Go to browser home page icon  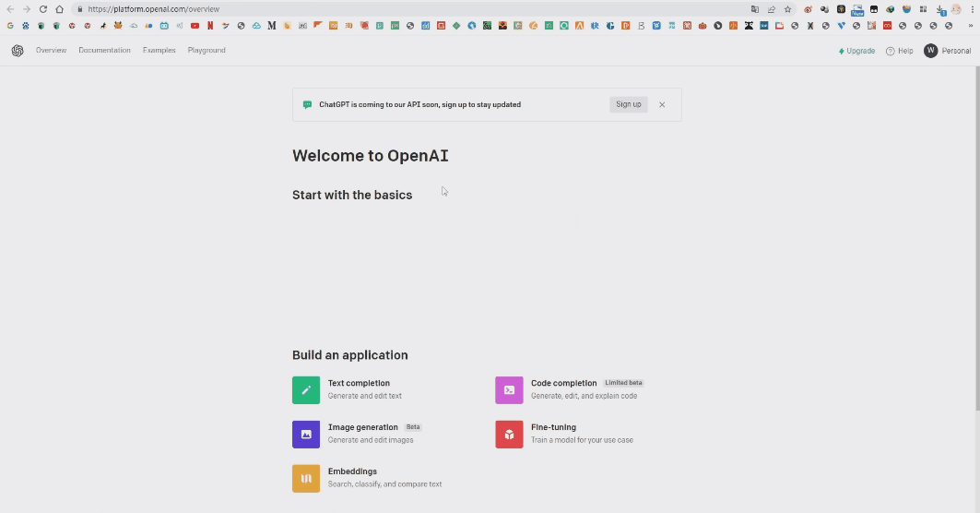[x=59, y=9]
